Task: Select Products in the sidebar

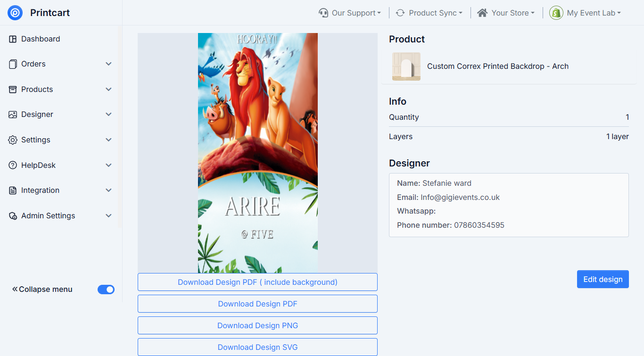Action: [37, 90]
